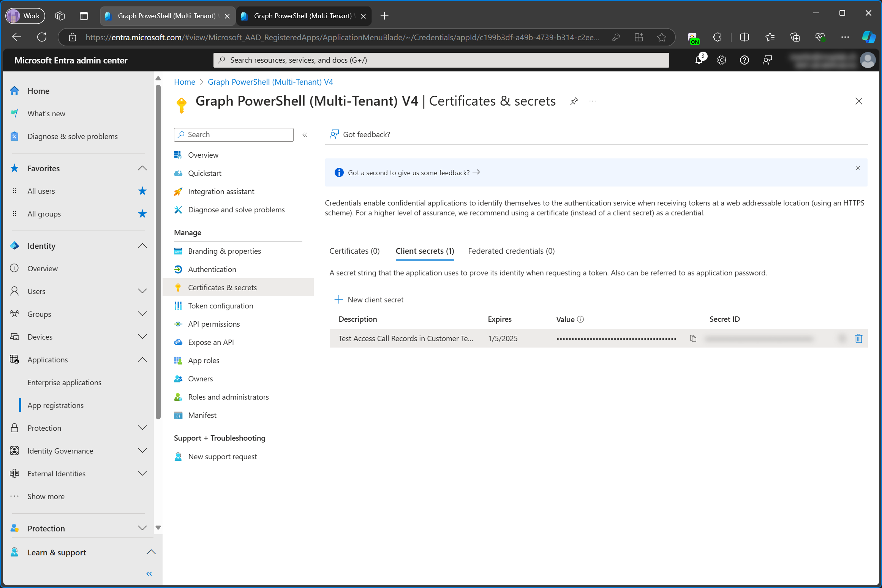The height and width of the screenshot is (588, 882).
Task: Expand External Identities menu
Action: pos(142,474)
